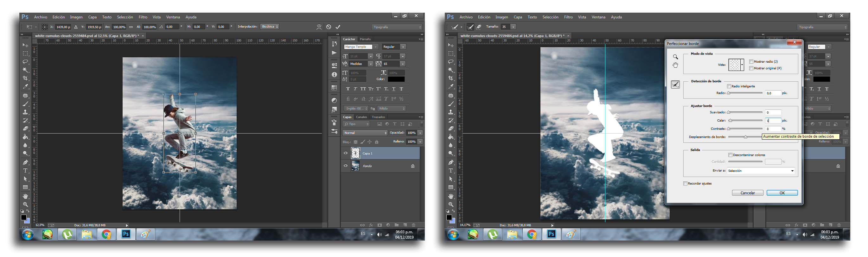This screenshot has height=257, width=868.
Task: Open uTorrent from the right window's taskbar
Action: (x=493, y=235)
